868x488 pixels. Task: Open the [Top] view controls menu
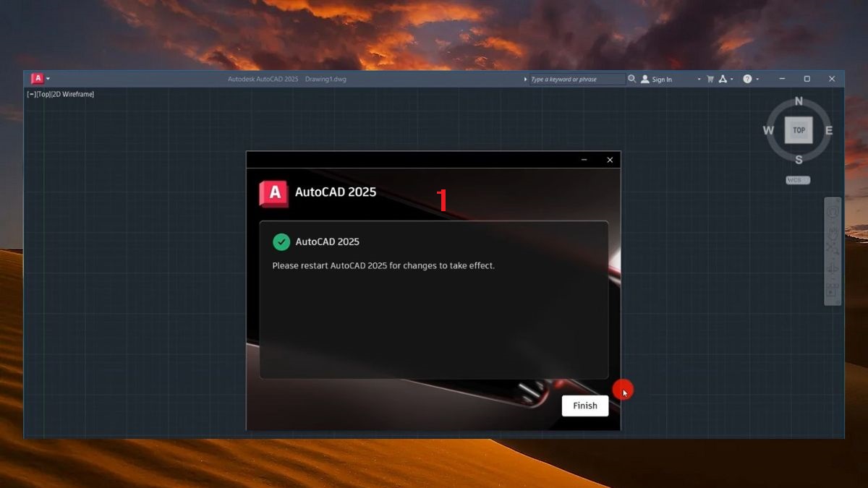43,94
